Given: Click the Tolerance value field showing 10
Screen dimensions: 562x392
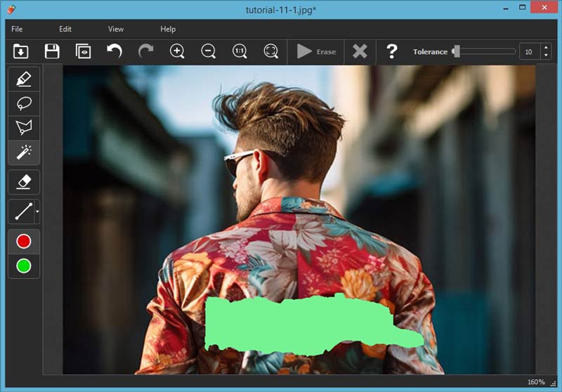Looking at the screenshot, I should [529, 52].
